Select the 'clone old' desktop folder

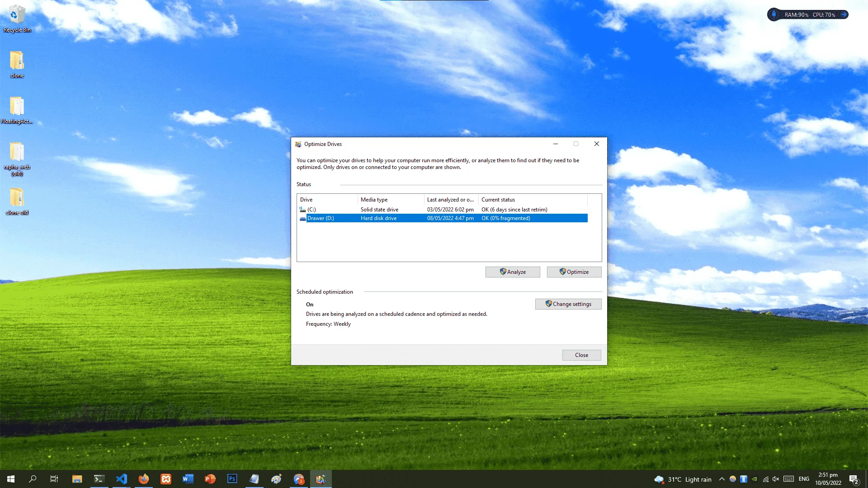(x=17, y=202)
